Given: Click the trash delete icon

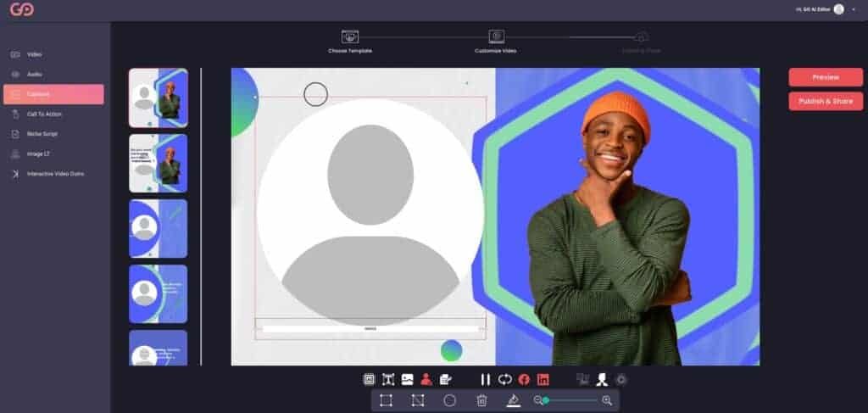Looking at the screenshot, I should pyautogui.click(x=481, y=400).
